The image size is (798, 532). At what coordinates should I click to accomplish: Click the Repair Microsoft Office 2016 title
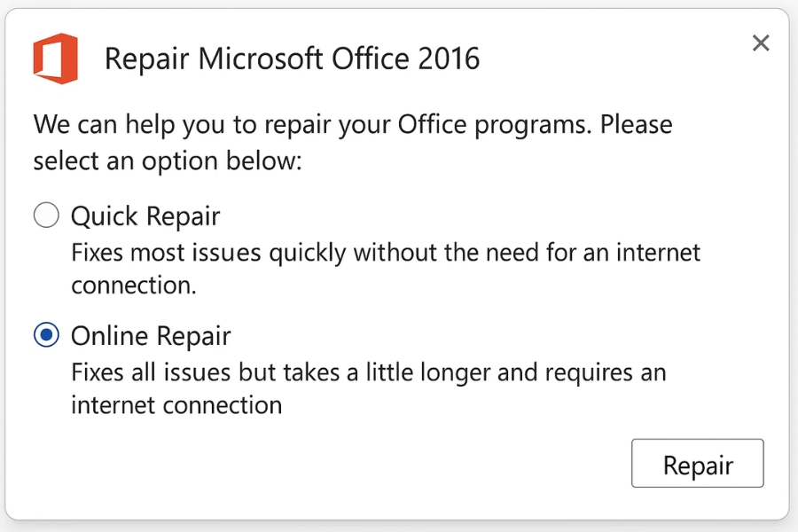click(x=292, y=59)
